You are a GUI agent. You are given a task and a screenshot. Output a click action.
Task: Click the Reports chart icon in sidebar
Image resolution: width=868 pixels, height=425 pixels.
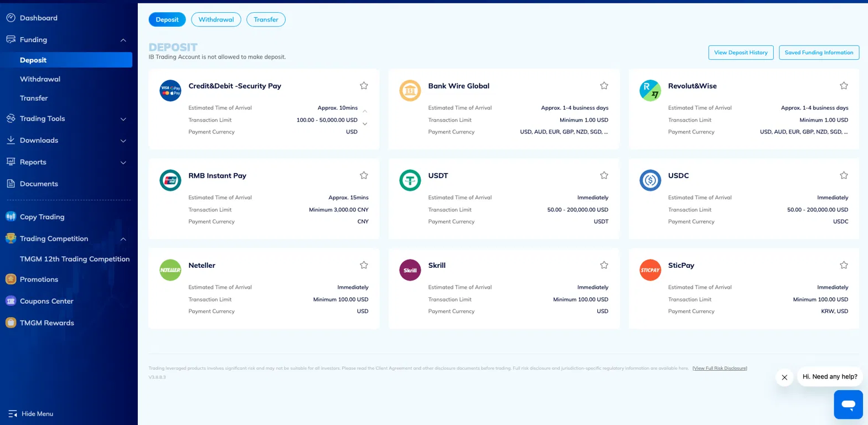tap(11, 162)
